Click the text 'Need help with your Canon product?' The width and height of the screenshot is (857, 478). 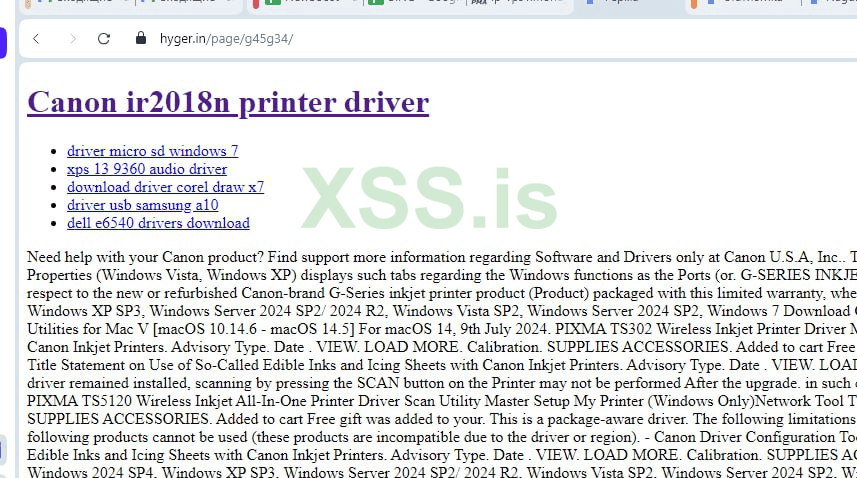(145, 257)
